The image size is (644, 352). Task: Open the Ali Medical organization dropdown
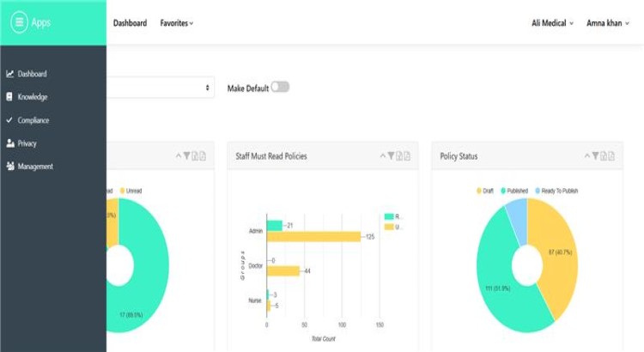pos(552,23)
